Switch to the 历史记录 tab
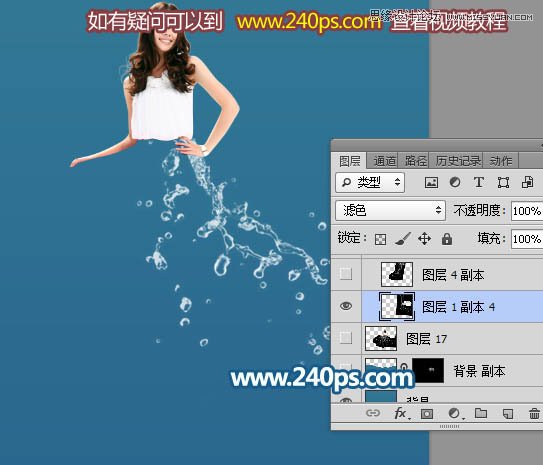 (x=458, y=161)
